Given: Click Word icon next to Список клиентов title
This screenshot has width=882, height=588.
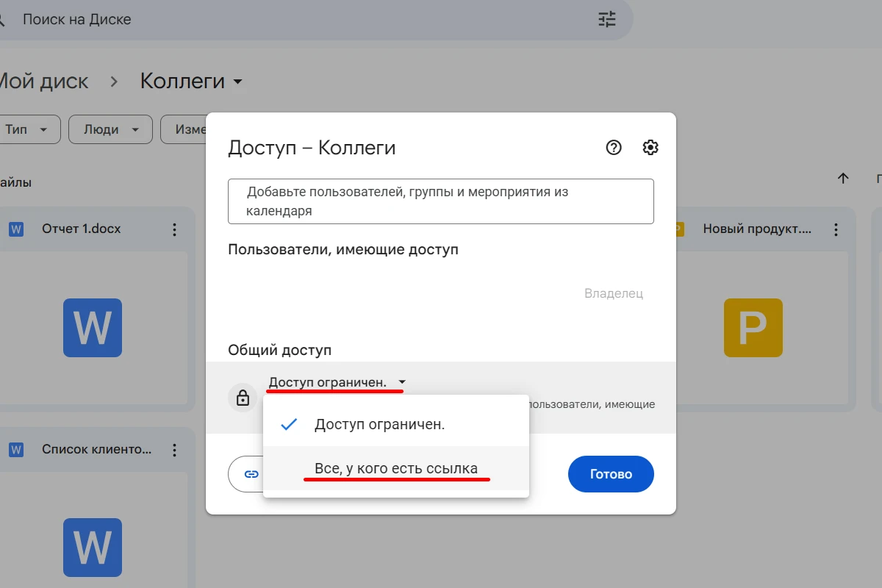Looking at the screenshot, I should (16, 449).
